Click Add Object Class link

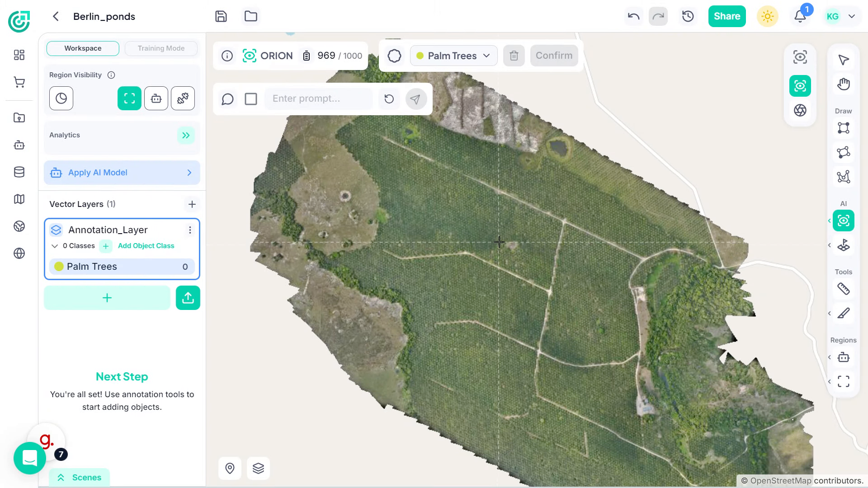(146, 246)
